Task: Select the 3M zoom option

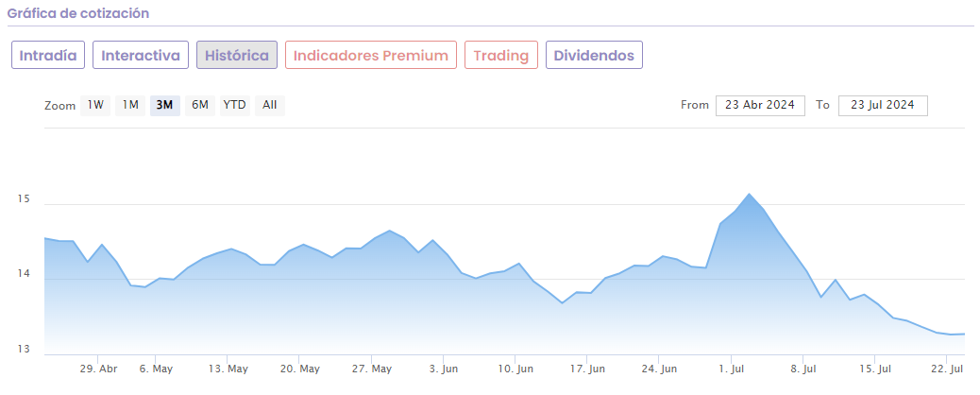Action: (164, 105)
